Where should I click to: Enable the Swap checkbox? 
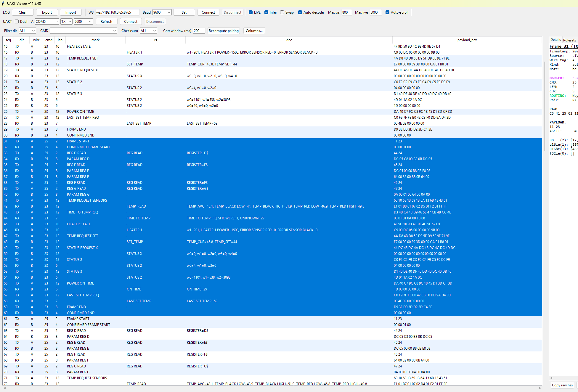tap(282, 12)
